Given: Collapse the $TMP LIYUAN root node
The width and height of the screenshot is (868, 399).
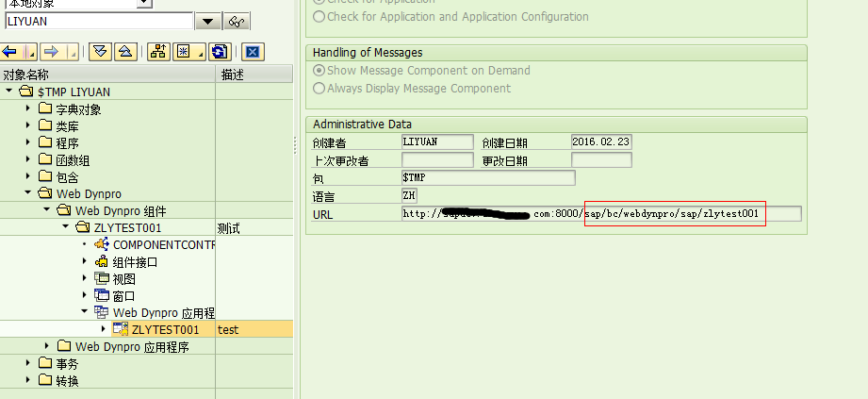Looking at the screenshot, I should pos(8,91).
